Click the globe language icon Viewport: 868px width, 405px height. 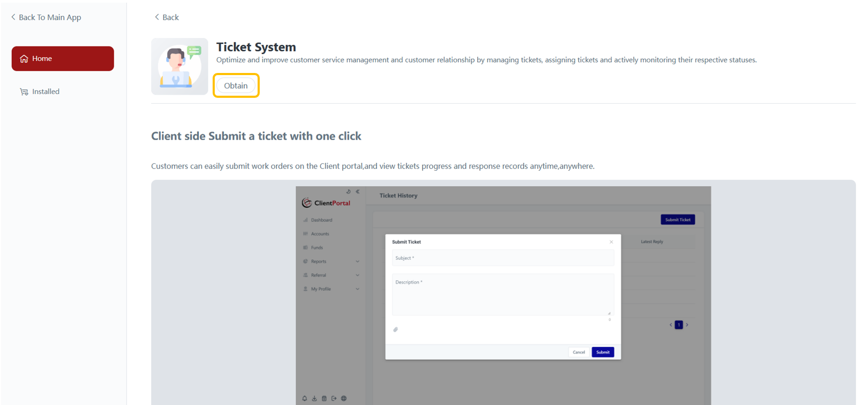pyautogui.click(x=344, y=399)
